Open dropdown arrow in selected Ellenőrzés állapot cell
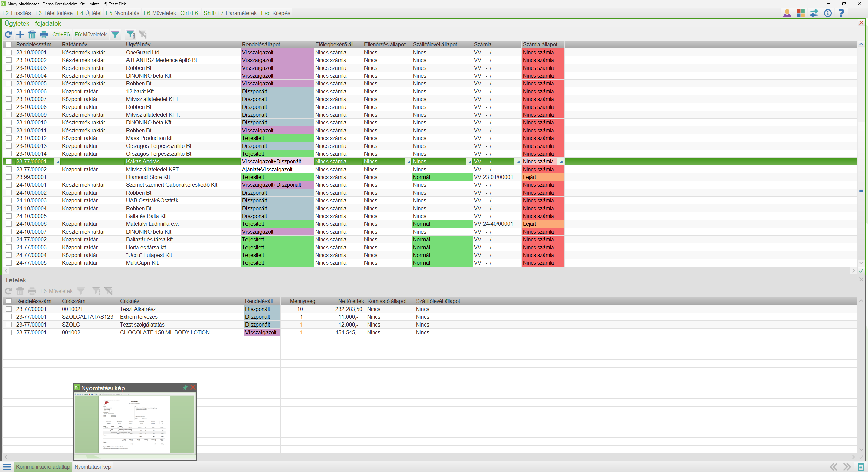868x472 pixels. tap(408, 162)
